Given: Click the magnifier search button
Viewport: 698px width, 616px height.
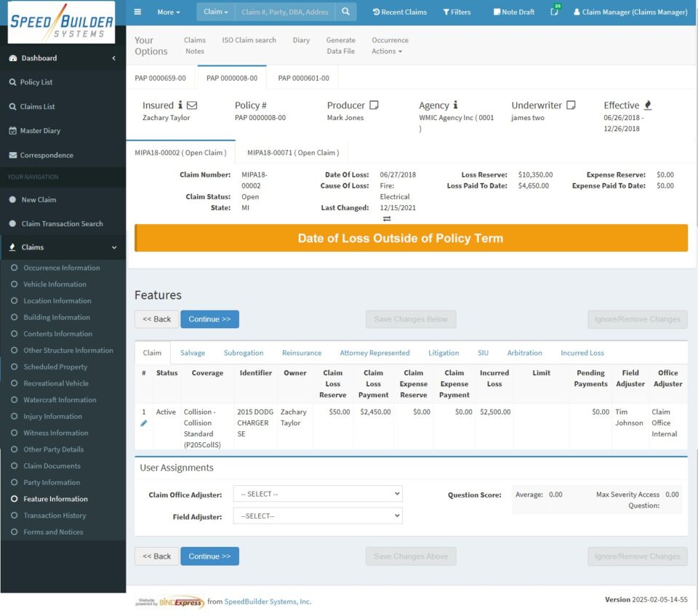Looking at the screenshot, I should click(345, 12).
